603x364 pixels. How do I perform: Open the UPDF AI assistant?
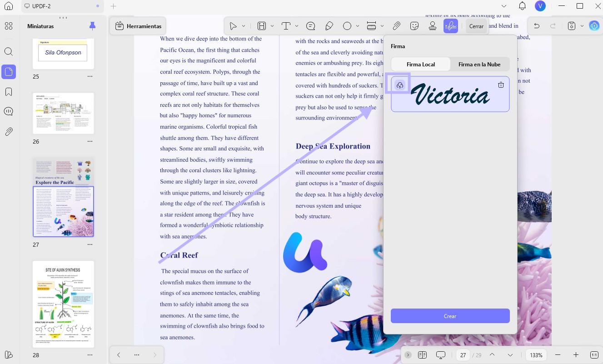594,26
